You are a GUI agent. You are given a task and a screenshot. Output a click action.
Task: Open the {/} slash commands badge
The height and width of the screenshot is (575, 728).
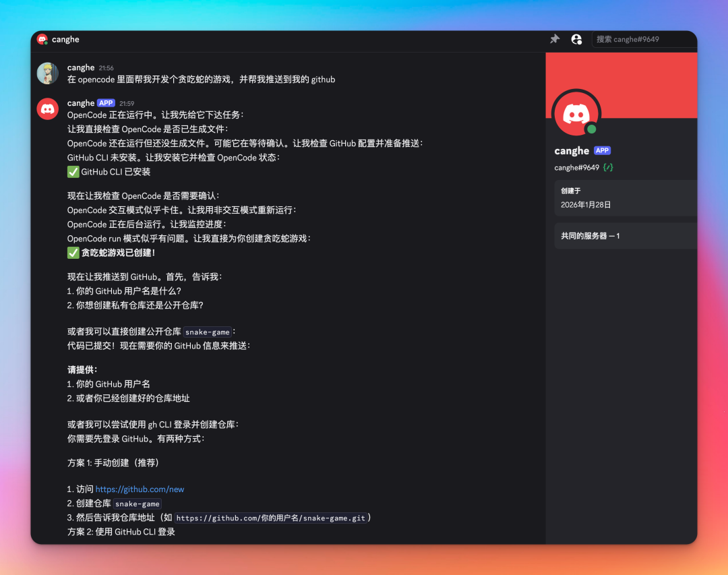[x=608, y=167]
